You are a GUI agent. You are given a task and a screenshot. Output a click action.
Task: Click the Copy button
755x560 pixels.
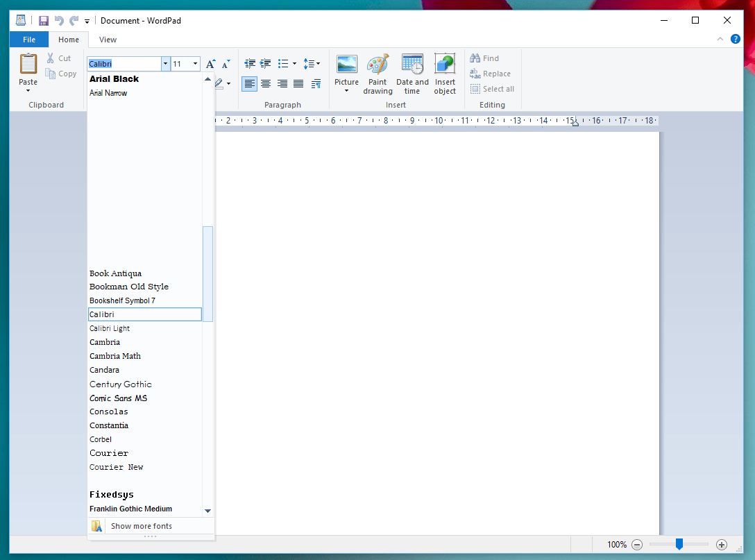60,74
